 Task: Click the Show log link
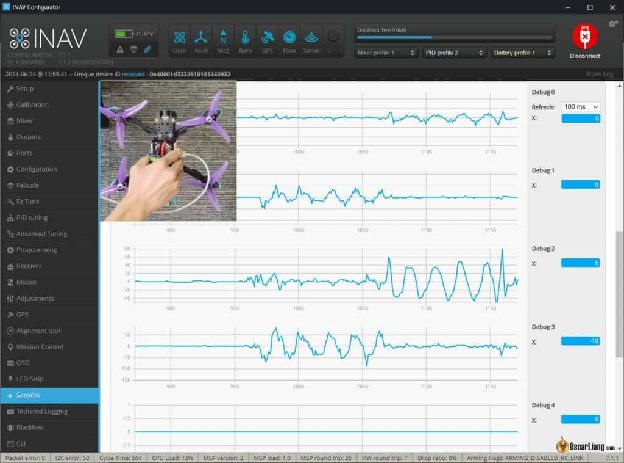pos(599,74)
